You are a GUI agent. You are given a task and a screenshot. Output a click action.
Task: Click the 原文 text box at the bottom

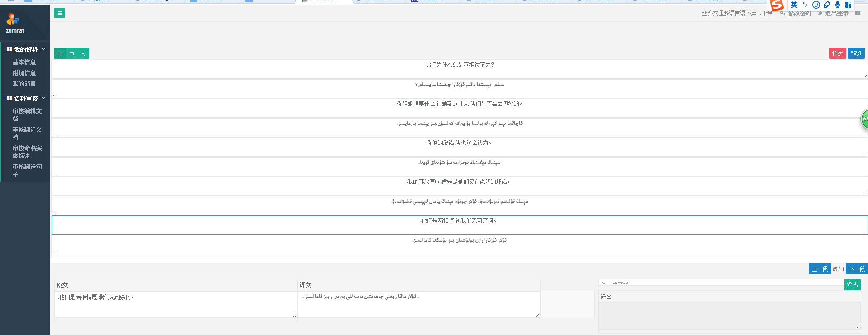pyautogui.click(x=176, y=304)
